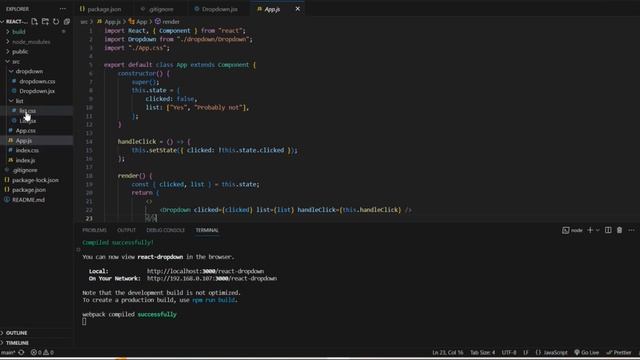Click the Prettier status item
This screenshot has width=640, height=360.
coord(619,352)
